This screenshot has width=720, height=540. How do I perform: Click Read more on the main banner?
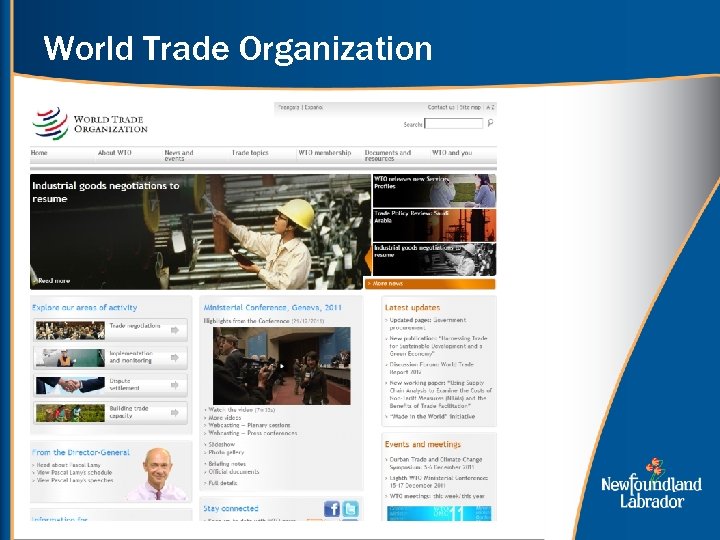tap(54, 281)
